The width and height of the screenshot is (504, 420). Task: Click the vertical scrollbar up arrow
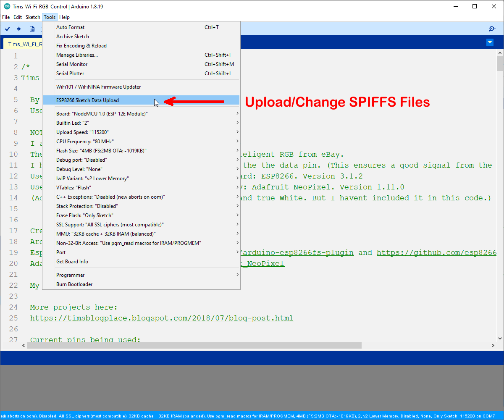[x=500, y=53]
